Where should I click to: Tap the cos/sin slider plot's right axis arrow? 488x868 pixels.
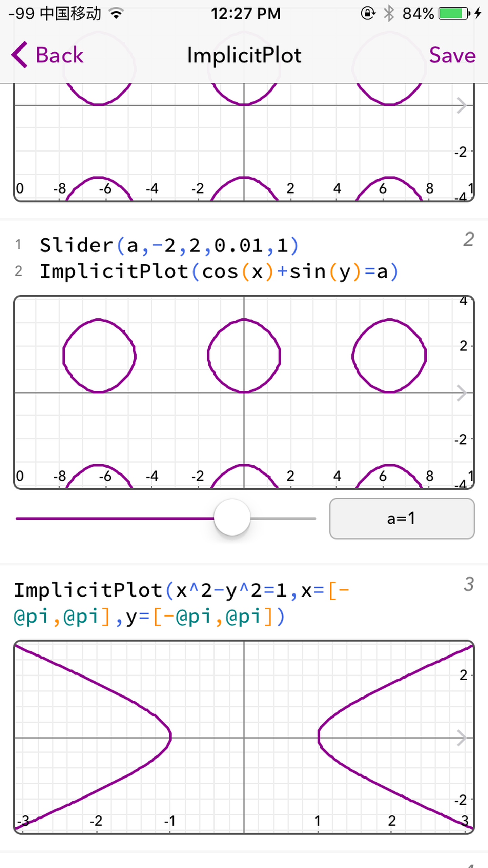(462, 393)
